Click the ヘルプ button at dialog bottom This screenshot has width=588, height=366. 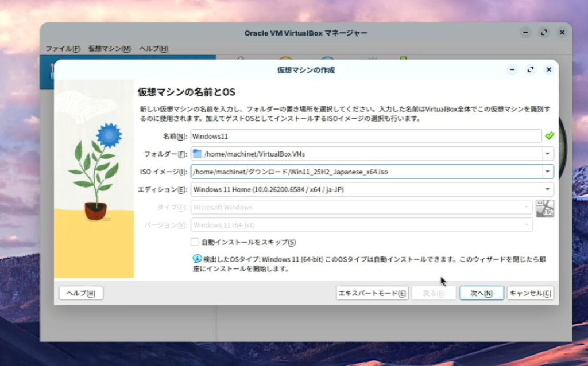click(81, 293)
